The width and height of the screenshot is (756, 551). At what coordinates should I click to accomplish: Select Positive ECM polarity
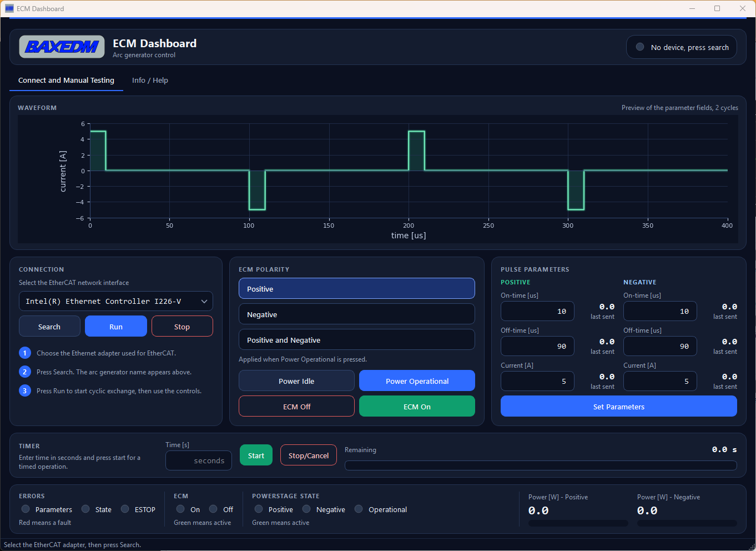pyautogui.click(x=357, y=289)
